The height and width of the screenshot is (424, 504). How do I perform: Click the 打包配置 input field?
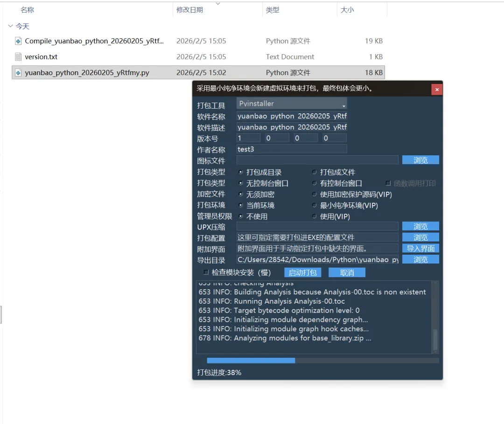pyautogui.click(x=317, y=237)
